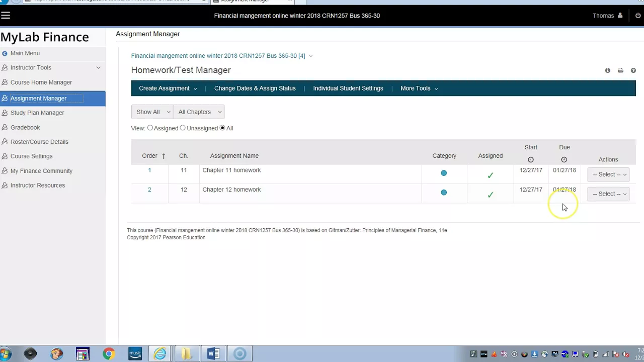Viewport: 644px width, 362px height.
Task: Click the Category column header
Action: pos(444,156)
